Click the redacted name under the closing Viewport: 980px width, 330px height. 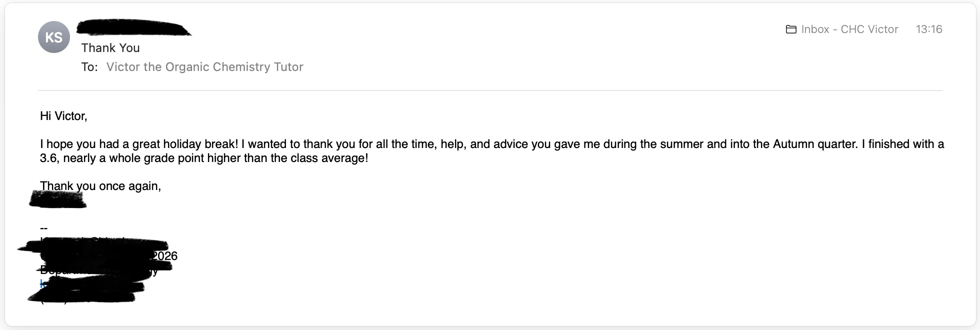click(57, 199)
